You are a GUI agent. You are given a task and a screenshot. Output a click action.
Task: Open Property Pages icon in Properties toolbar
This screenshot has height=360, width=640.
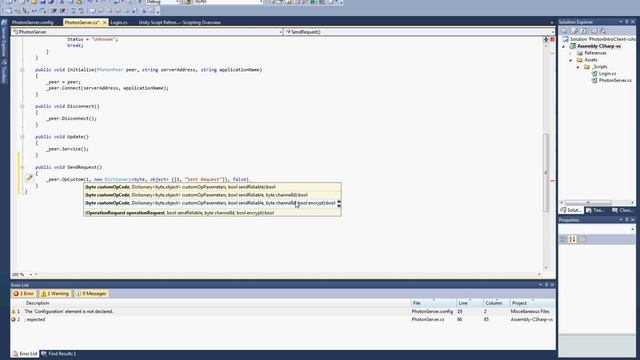[x=583, y=239]
